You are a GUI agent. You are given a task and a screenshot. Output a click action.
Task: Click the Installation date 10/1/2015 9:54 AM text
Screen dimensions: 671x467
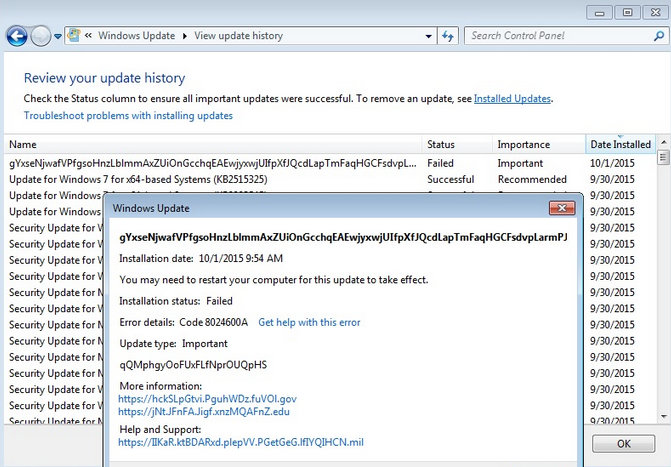tap(201, 259)
